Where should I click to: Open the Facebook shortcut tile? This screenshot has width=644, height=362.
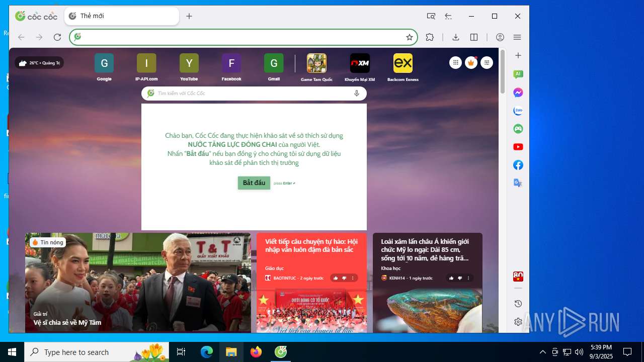tap(231, 63)
